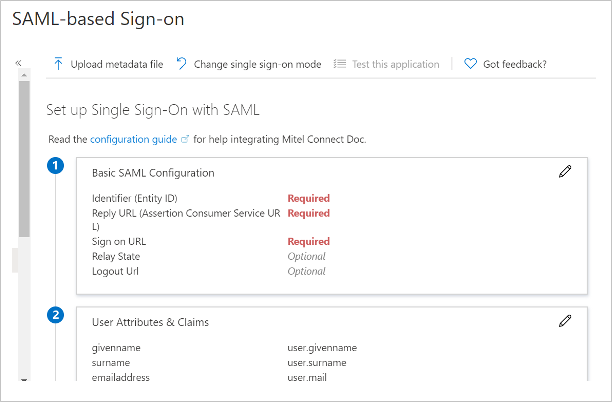Collapse the side menu with the double chevron
Viewport: 612px width, 402px height.
(x=18, y=63)
